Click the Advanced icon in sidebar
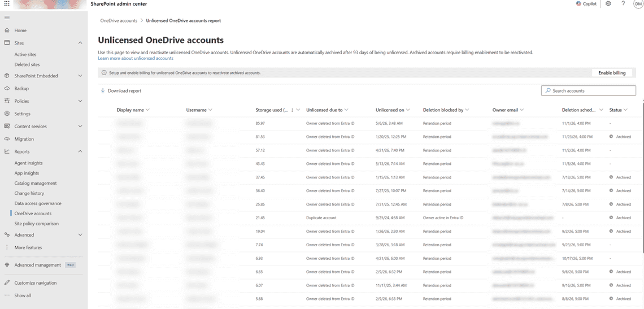 [x=7, y=234]
